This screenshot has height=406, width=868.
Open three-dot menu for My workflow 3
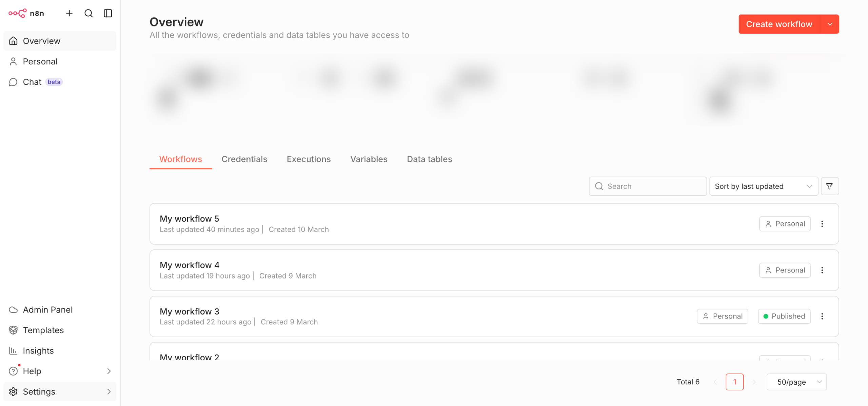pyautogui.click(x=822, y=316)
